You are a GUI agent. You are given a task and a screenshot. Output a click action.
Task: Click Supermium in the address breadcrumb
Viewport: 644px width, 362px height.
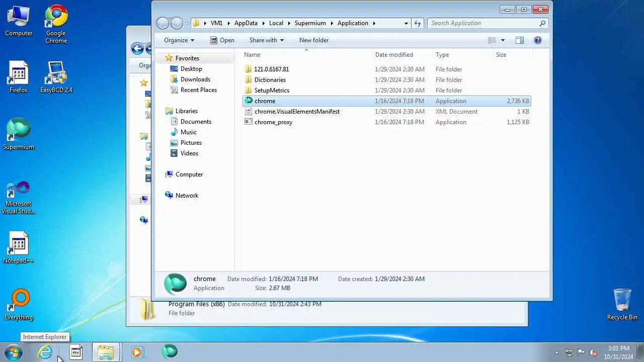(310, 23)
